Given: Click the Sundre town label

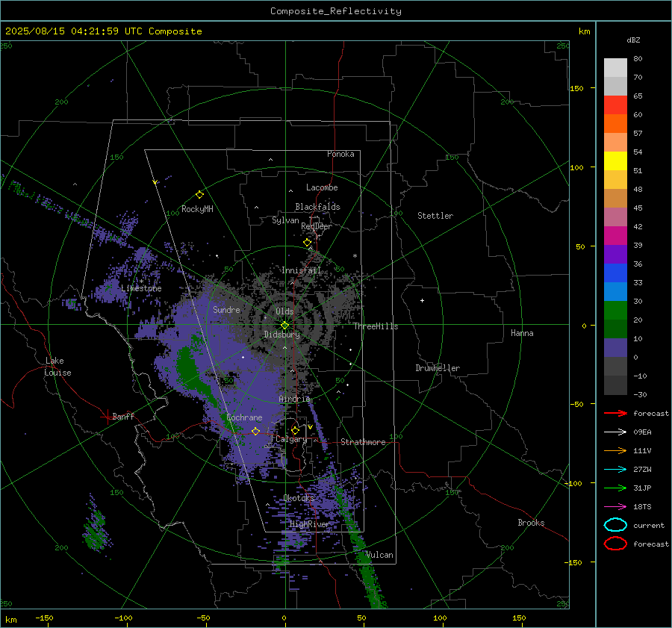Looking at the screenshot, I should pyautogui.click(x=226, y=309).
